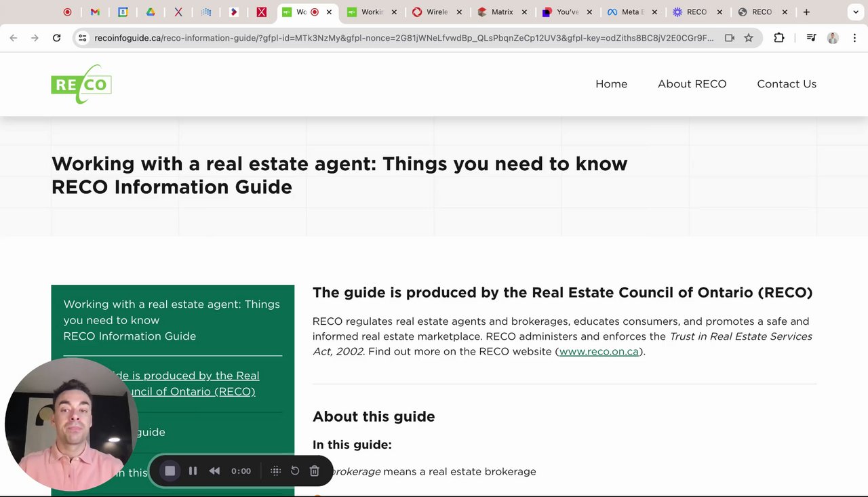The height and width of the screenshot is (497, 868).
Task: Open the About RECO menu item
Action: click(x=692, y=84)
